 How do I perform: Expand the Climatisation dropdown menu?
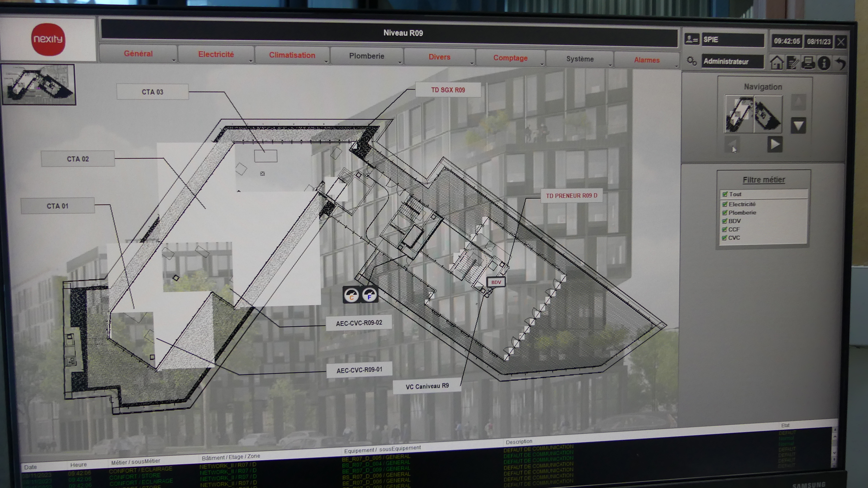coord(292,55)
